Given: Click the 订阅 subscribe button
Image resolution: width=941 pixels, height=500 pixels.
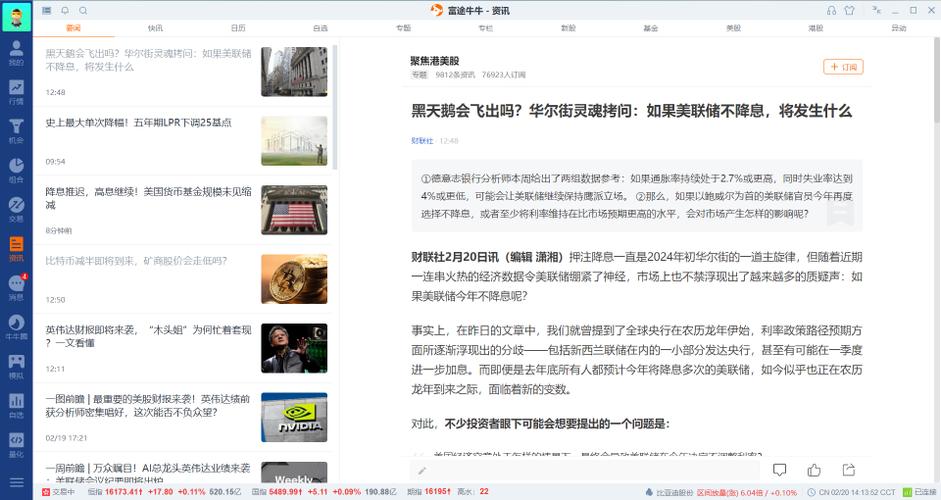Looking at the screenshot, I should pyautogui.click(x=843, y=67).
